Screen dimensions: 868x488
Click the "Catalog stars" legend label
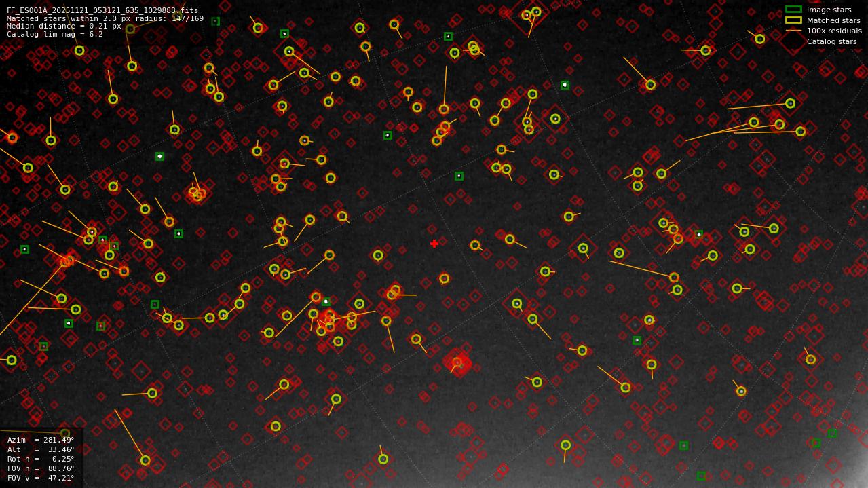[x=831, y=41]
